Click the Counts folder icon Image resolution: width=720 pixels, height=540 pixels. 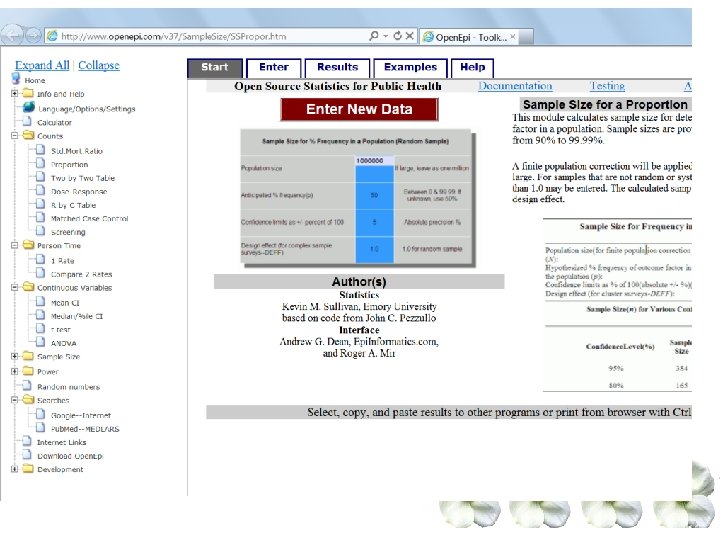28,135
